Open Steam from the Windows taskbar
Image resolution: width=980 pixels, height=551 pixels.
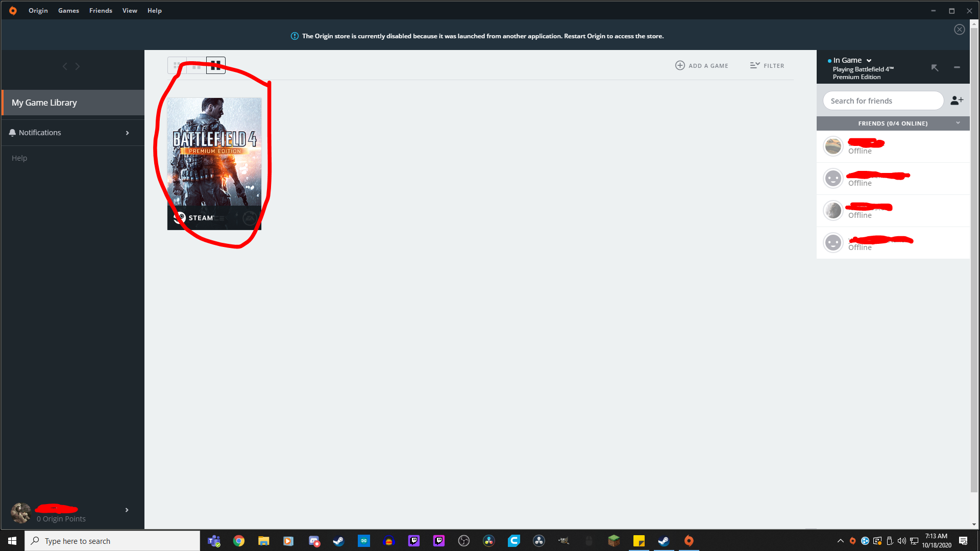664,541
